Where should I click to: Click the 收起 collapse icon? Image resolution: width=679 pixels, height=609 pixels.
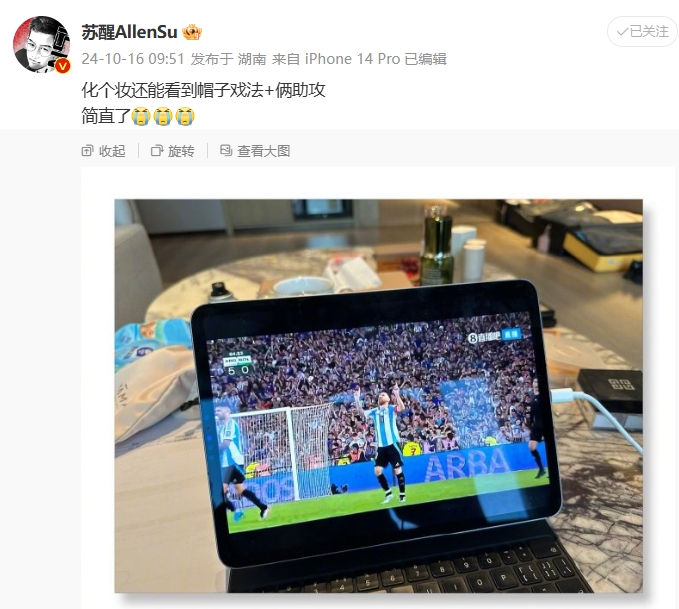click(x=87, y=151)
